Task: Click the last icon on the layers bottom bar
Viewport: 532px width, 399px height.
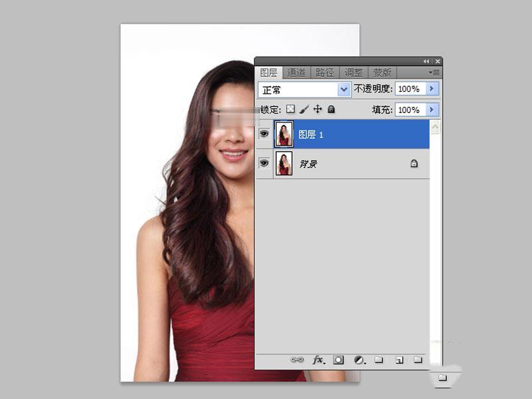Action: coord(418,360)
